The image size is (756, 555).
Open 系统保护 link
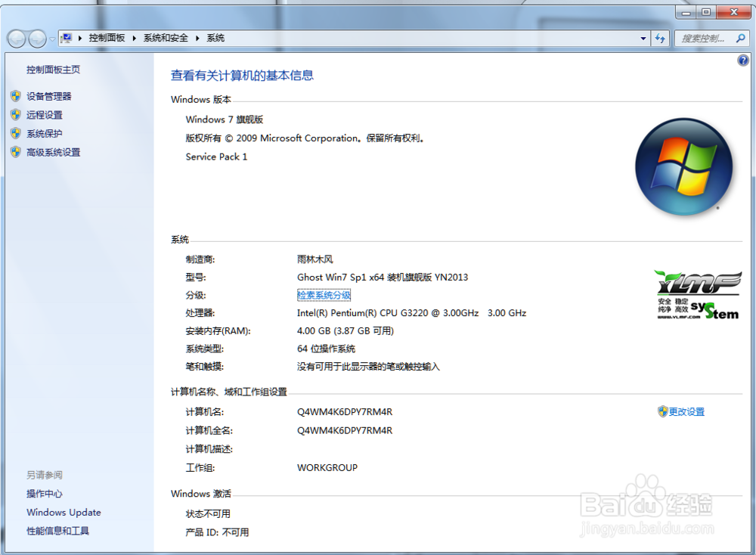[45, 134]
